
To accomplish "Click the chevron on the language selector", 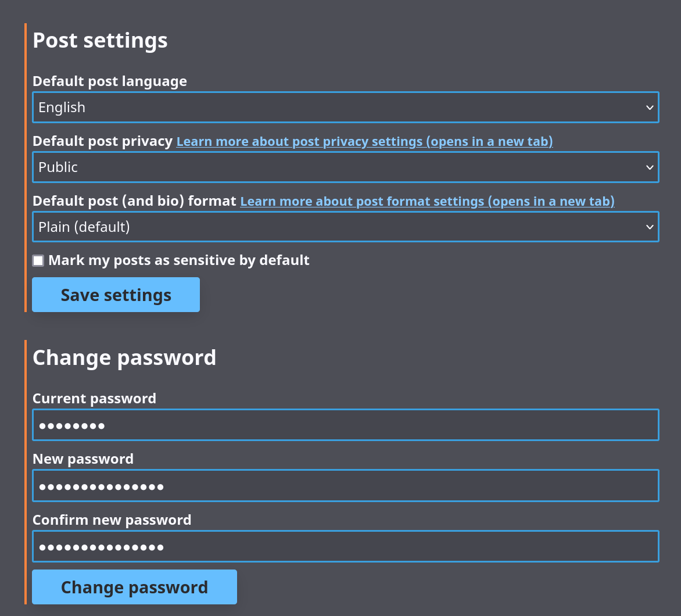I will tap(649, 107).
